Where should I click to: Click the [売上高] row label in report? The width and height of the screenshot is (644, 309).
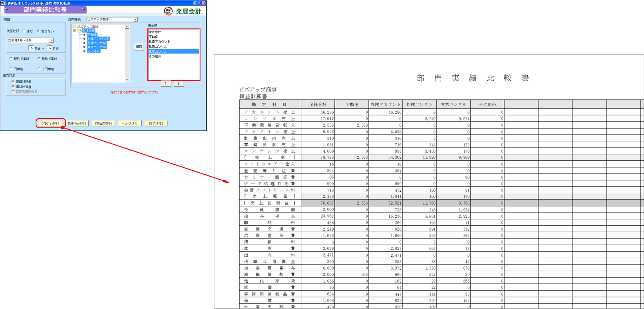point(270,158)
